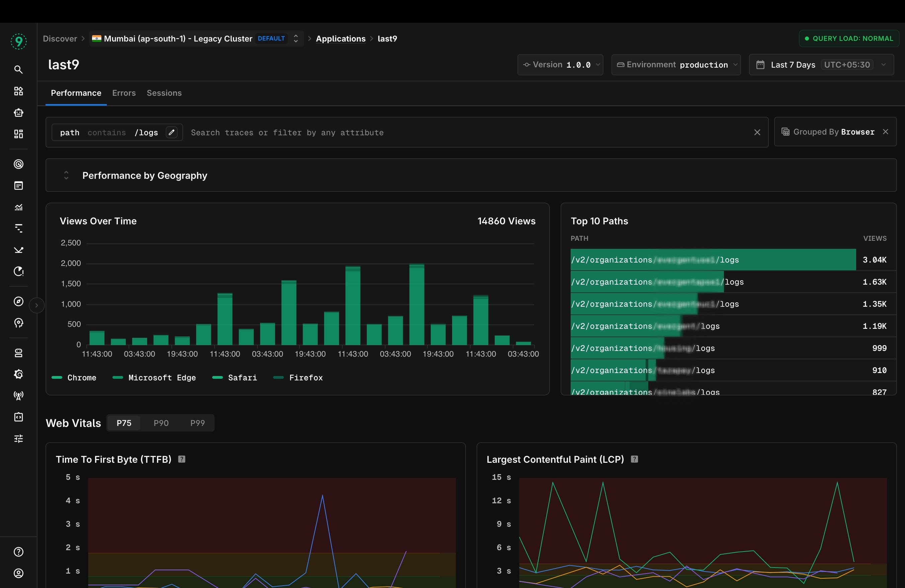This screenshot has height=588, width=905.
Task: Select the P90 percentile option
Action: pyautogui.click(x=161, y=423)
